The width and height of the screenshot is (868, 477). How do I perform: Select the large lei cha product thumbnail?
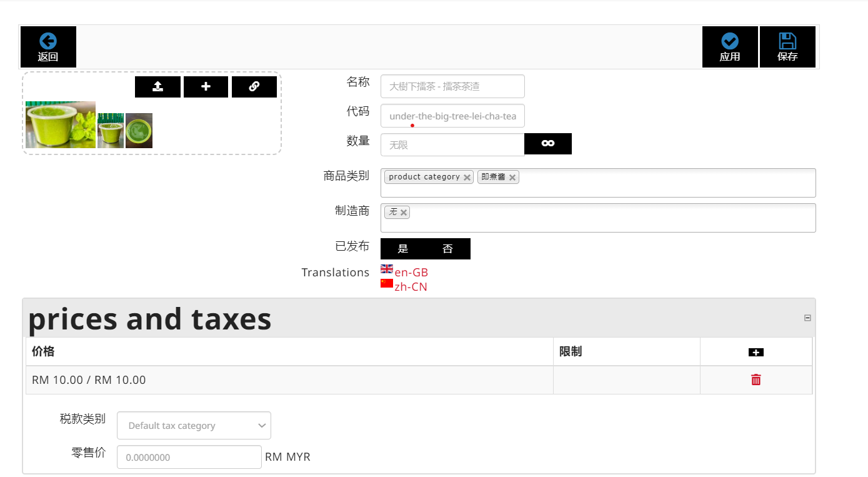[61, 124]
